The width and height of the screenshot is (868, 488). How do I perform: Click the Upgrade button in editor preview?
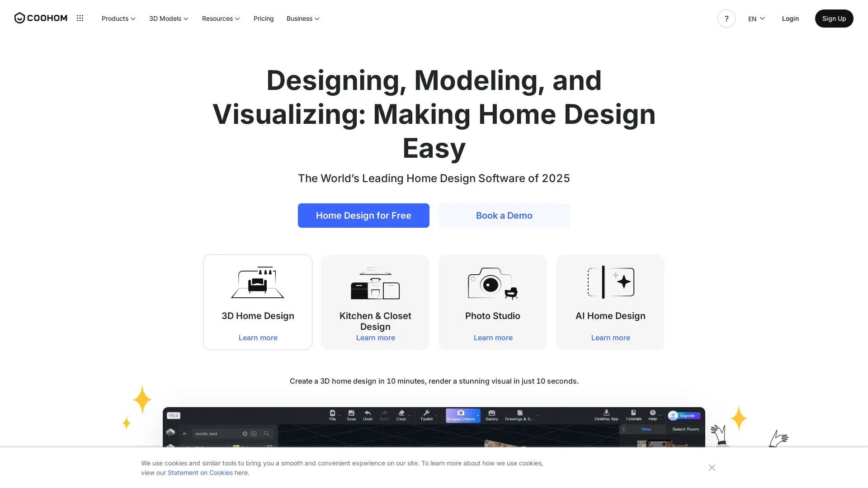click(687, 415)
